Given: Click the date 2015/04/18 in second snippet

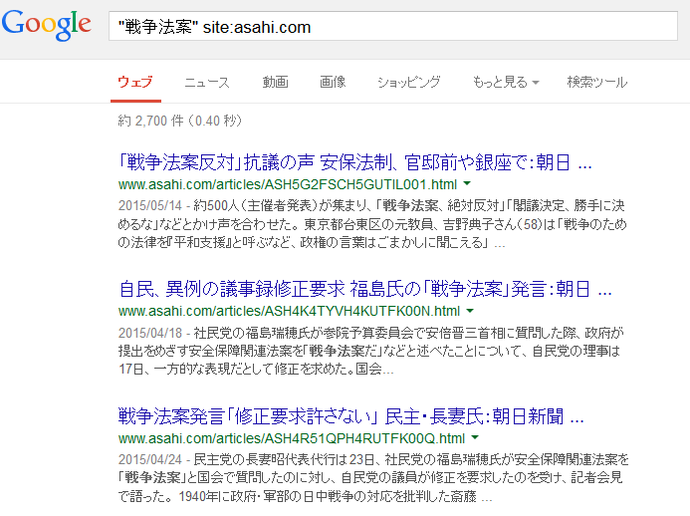Looking at the screenshot, I should pyautogui.click(x=150, y=333).
